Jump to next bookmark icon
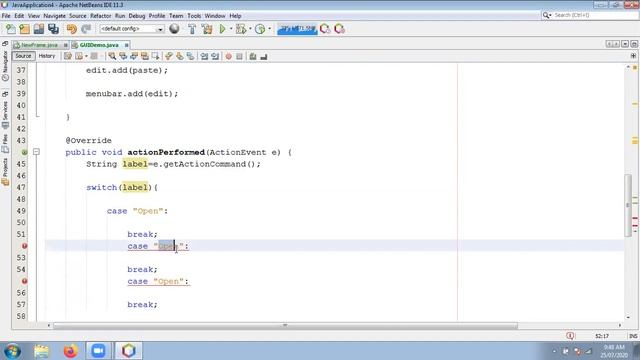Screen dimensions: 640x360 pyautogui.click(x=180, y=56)
